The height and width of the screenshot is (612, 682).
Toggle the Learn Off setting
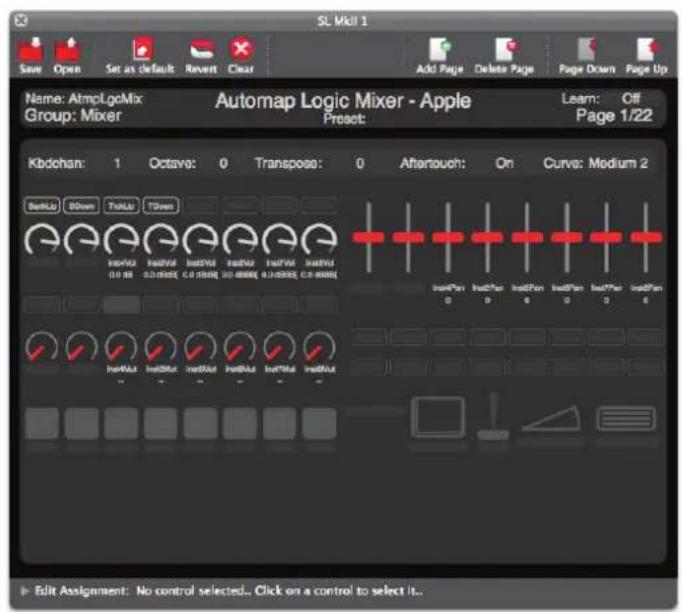coord(631,99)
